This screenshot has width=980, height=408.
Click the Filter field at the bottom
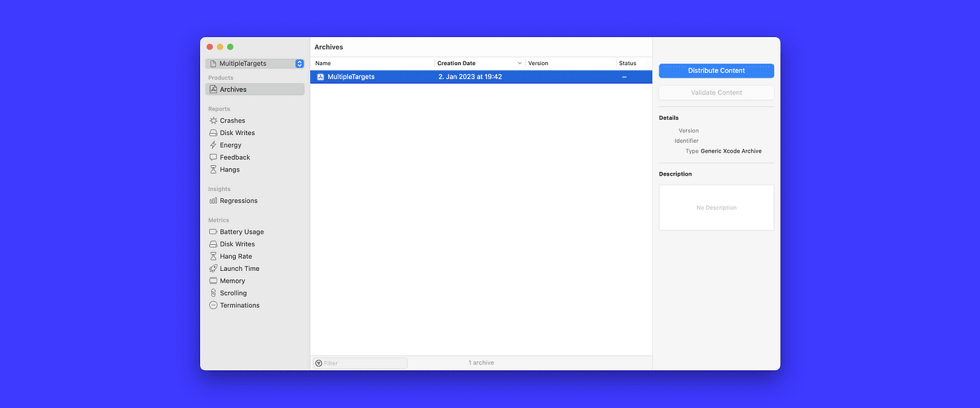pos(359,363)
